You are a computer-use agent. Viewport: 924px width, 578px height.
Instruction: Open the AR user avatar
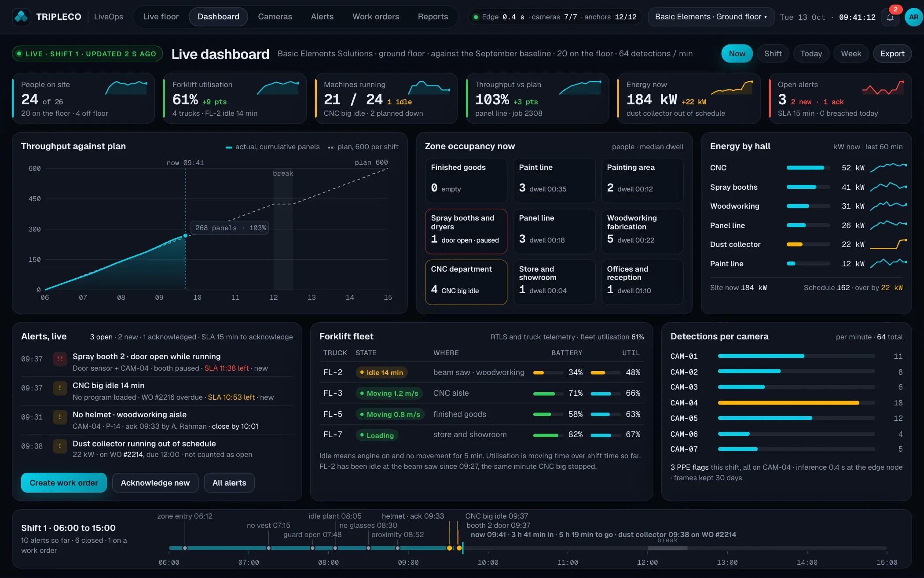[x=913, y=17]
